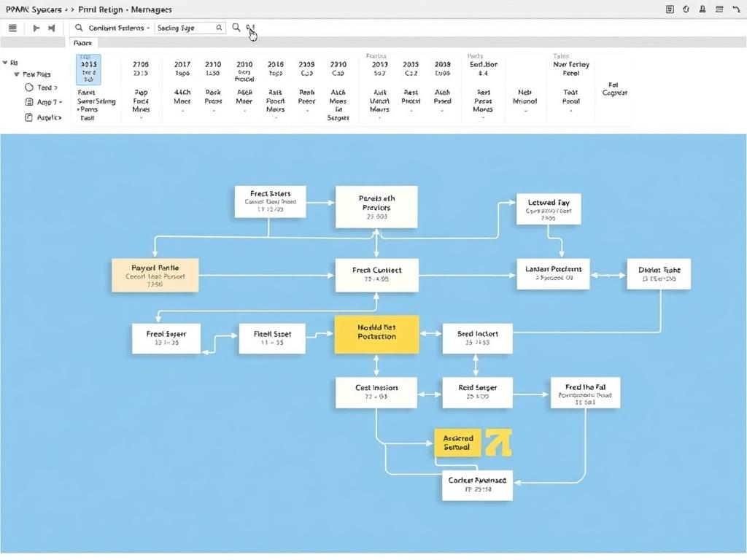Select the Letwed Tay flowchart node
The height and width of the screenshot is (560, 747).
pos(549,209)
